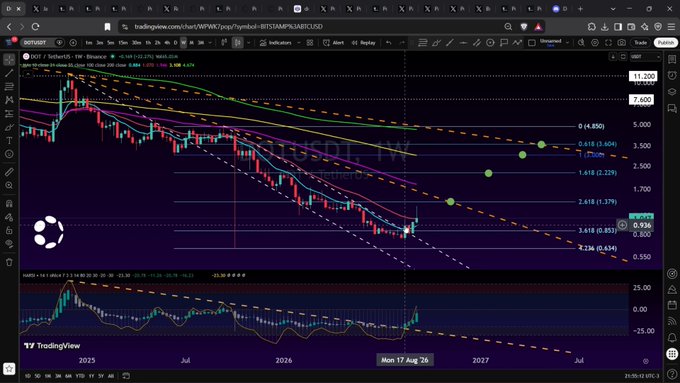This screenshot has height=383, width=680.
Task: Open chart settings gear in top toolbar
Action: tap(595, 43)
